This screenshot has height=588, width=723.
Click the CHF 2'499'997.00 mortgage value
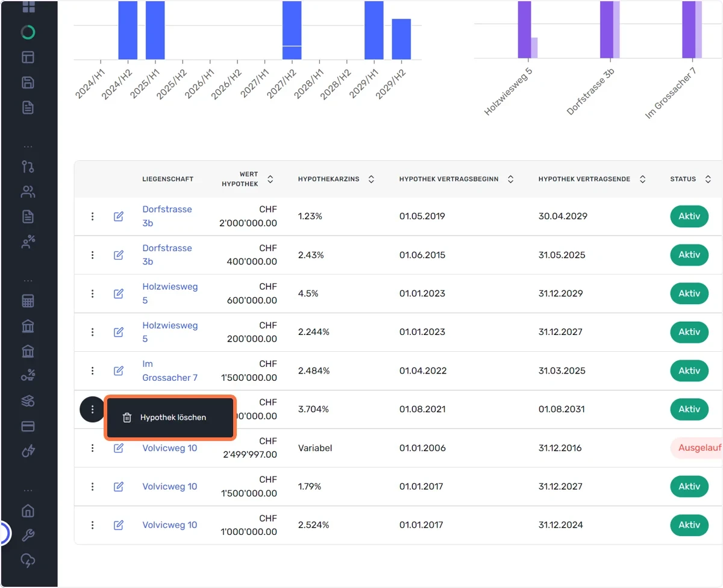[249, 448]
